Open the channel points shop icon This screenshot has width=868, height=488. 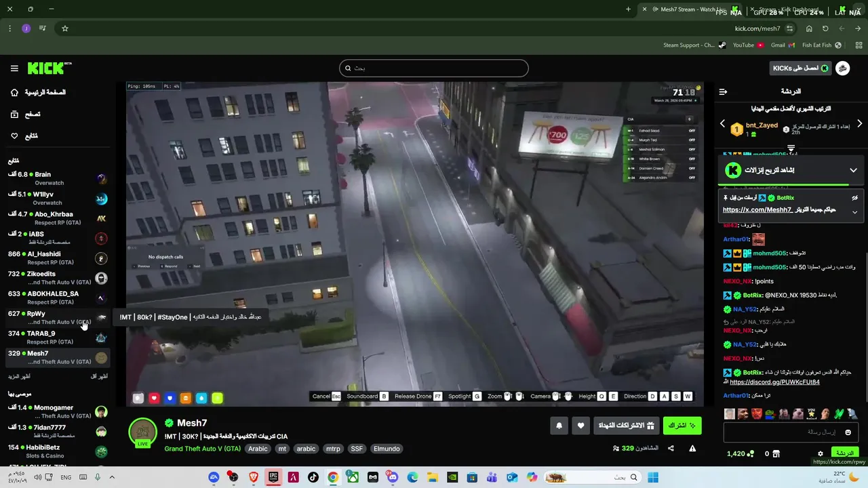tap(776, 453)
